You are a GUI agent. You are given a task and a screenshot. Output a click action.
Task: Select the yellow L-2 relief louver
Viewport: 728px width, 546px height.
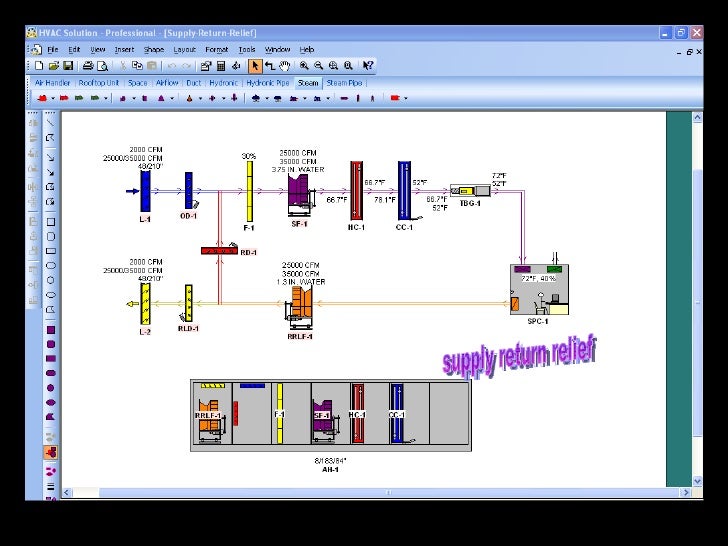click(x=145, y=304)
